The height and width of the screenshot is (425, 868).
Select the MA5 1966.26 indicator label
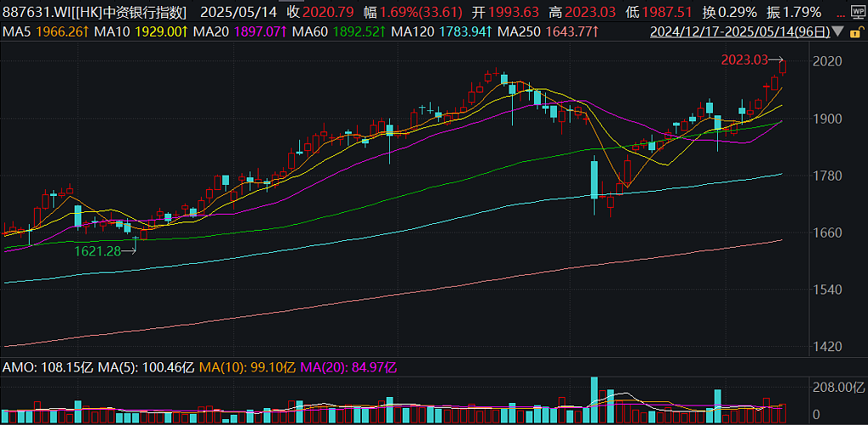pos(47,32)
